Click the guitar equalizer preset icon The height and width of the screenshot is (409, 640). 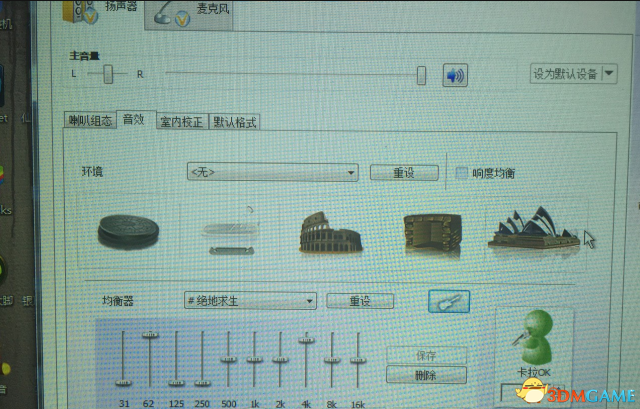(x=449, y=302)
